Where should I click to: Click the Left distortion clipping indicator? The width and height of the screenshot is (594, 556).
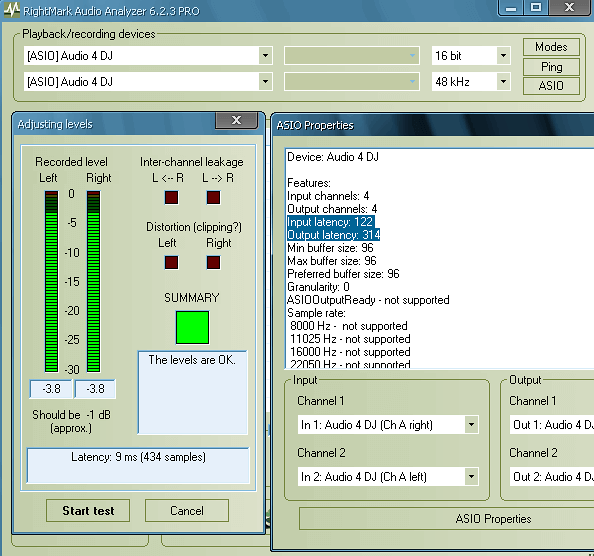click(172, 262)
